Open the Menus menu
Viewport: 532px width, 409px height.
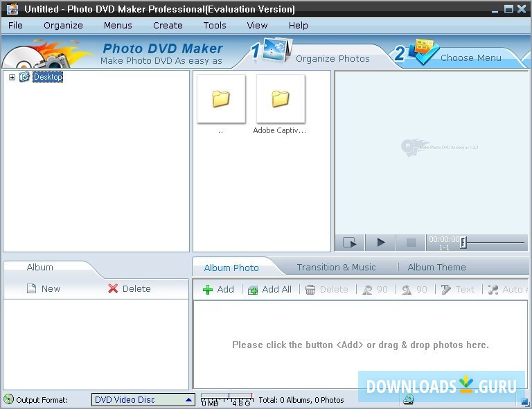click(118, 26)
